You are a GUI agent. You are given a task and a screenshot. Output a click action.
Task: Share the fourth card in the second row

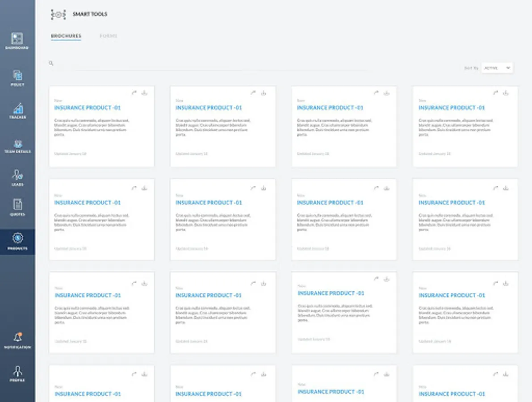point(496,188)
